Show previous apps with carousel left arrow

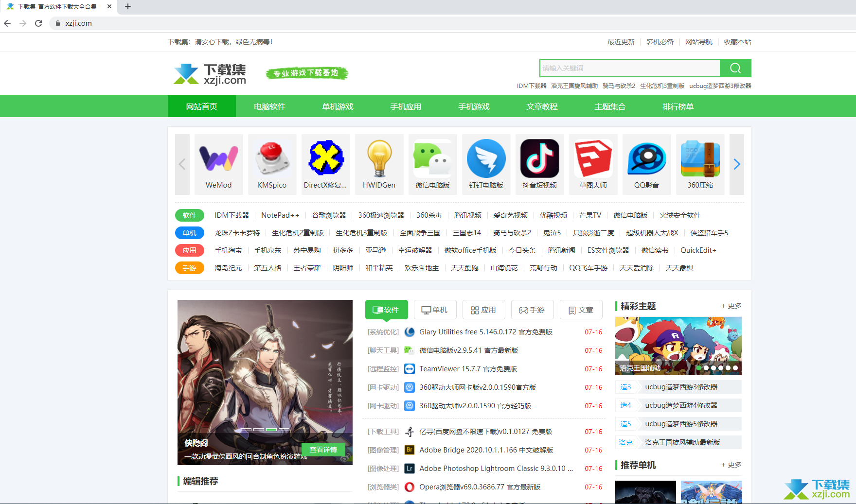182,164
